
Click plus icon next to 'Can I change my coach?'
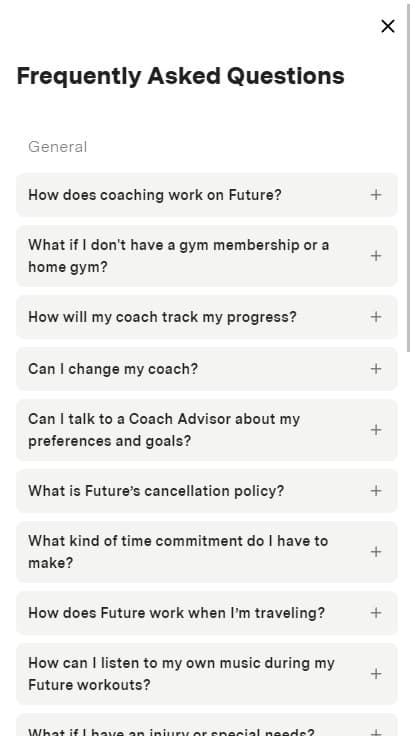(x=376, y=369)
